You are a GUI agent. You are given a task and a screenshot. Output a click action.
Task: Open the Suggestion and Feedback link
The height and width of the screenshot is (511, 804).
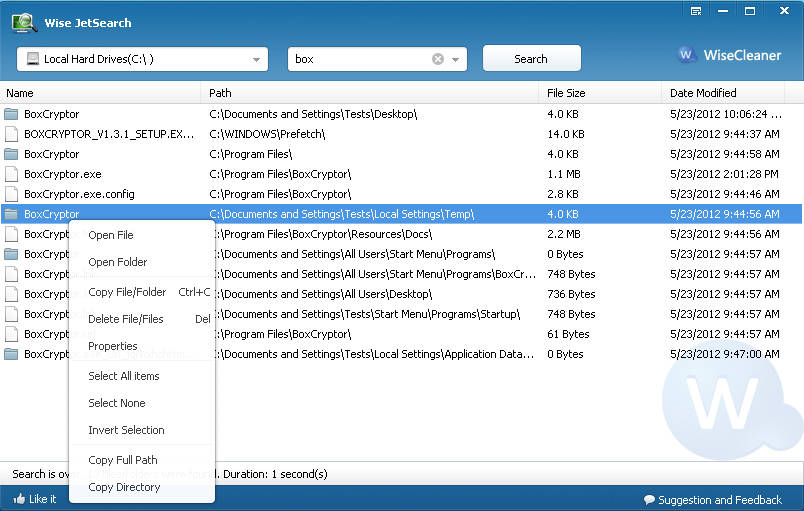719,500
